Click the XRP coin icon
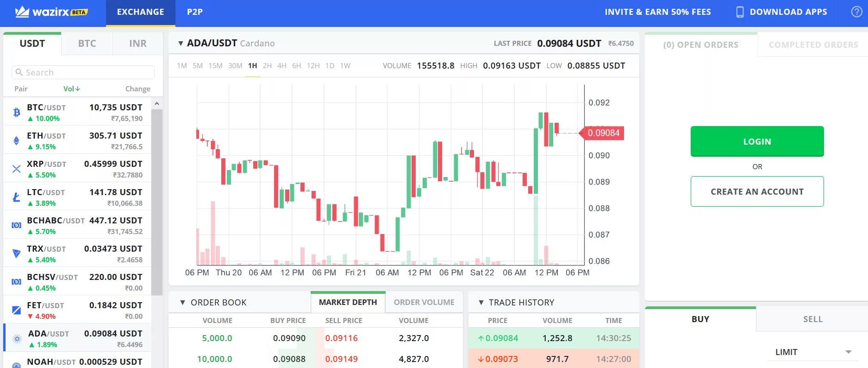 pyautogui.click(x=17, y=169)
